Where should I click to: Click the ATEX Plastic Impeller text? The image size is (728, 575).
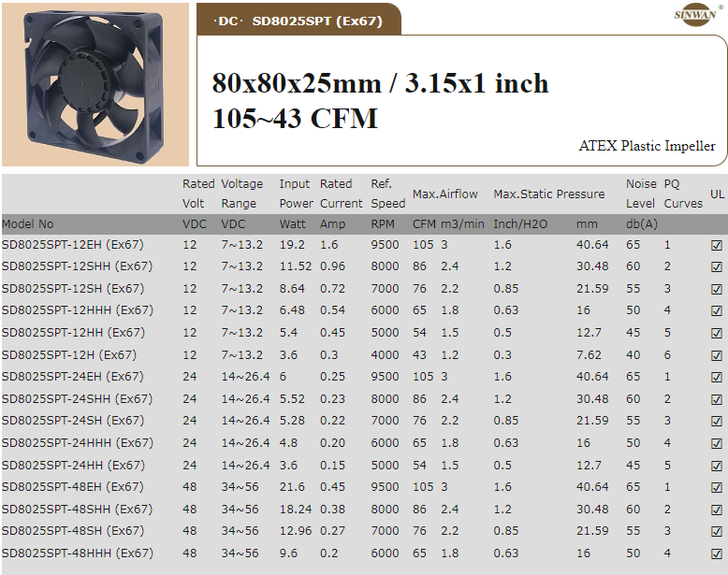647,146
